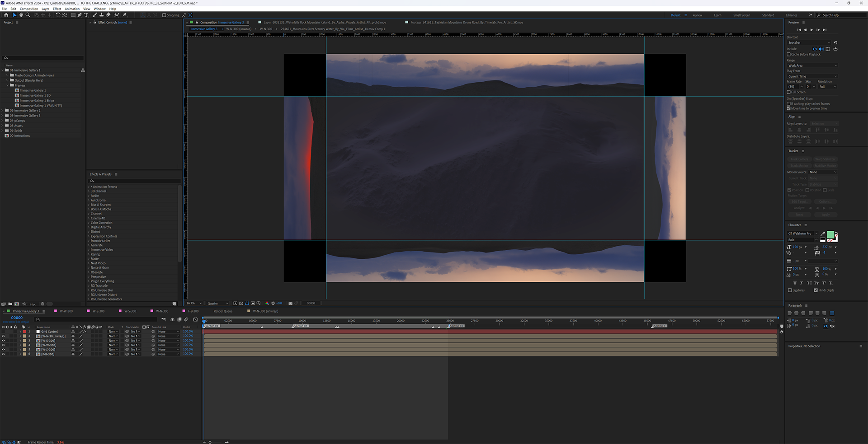Viewport: 868px width, 444px height.
Task: Pick the Eraser tool
Action: tap(108, 15)
